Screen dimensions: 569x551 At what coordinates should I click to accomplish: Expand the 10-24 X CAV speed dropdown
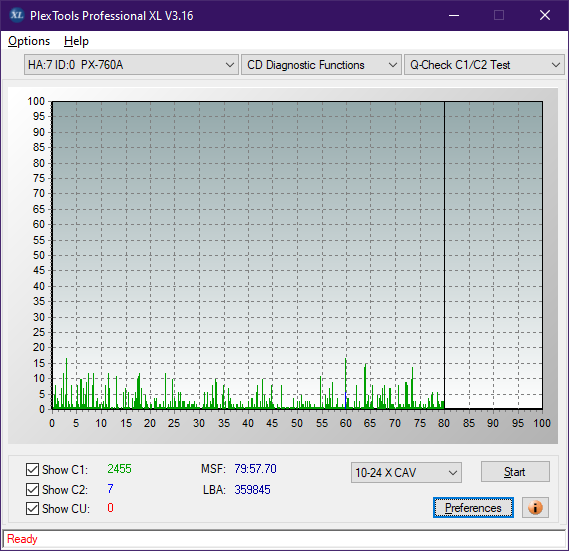pos(406,473)
